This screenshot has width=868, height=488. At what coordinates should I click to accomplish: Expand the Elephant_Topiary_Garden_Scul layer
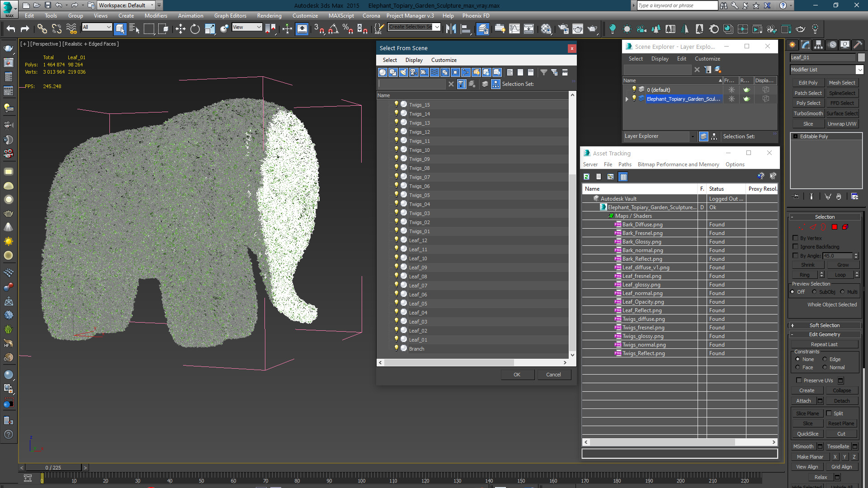pos(627,99)
